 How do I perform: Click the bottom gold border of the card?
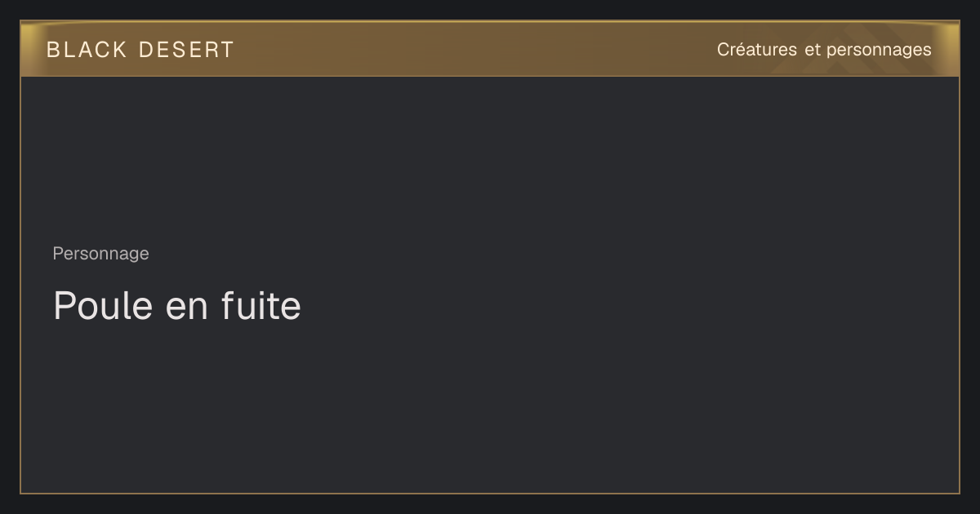point(490,494)
